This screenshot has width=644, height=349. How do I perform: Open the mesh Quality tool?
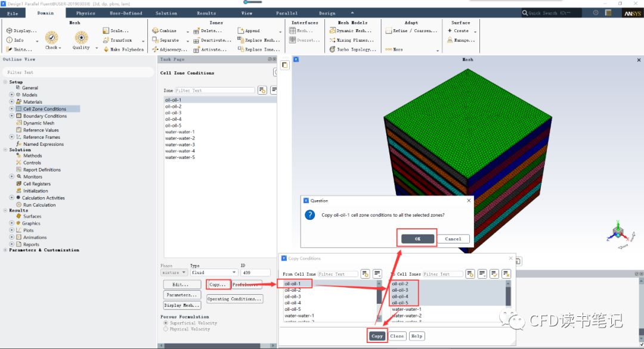(x=81, y=40)
